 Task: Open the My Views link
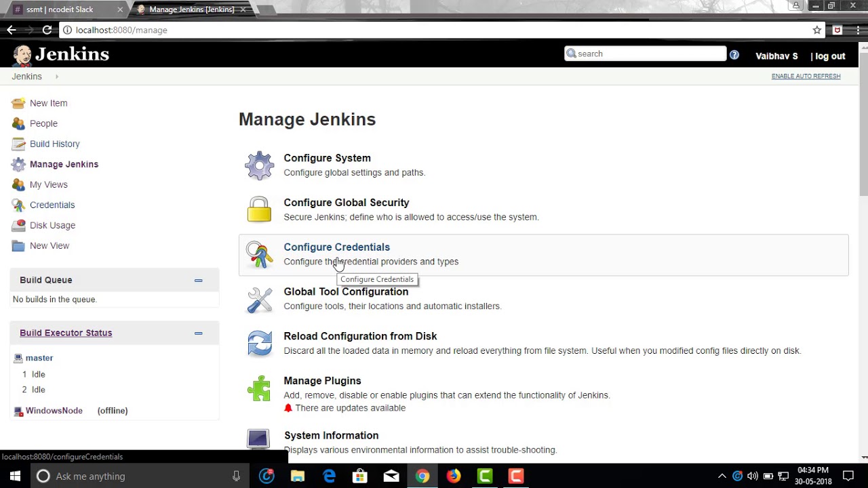pyautogui.click(x=49, y=184)
